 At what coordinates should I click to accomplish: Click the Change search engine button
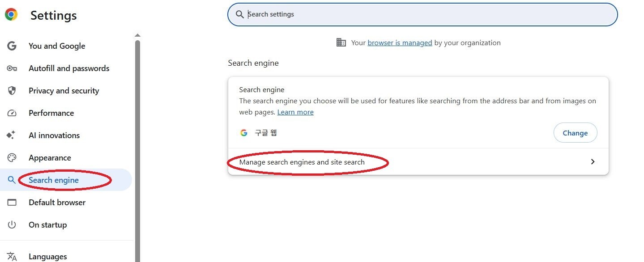tap(575, 133)
